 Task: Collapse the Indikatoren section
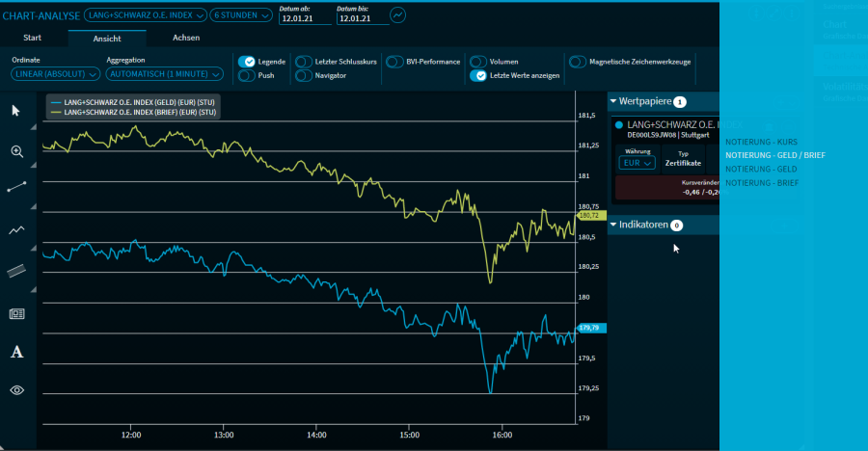pyautogui.click(x=613, y=225)
